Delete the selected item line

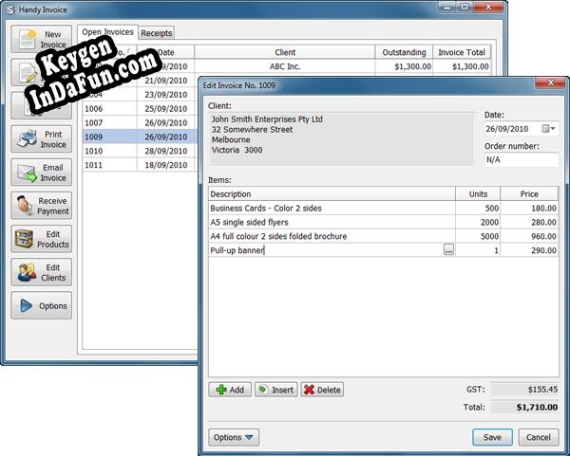(x=322, y=390)
